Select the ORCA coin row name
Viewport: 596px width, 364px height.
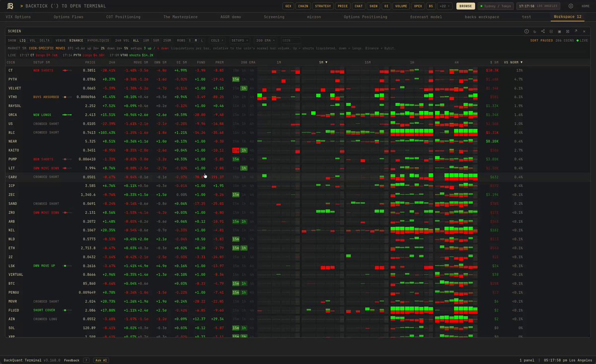(x=13, y=114)
